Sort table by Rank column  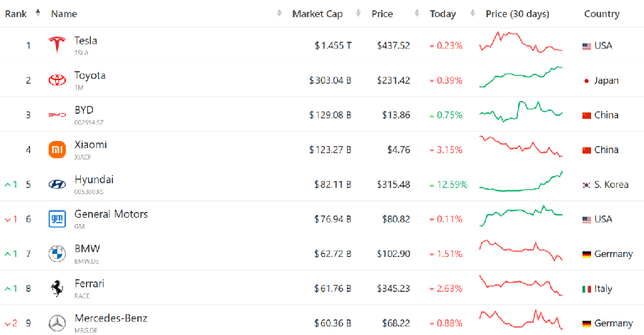coord(17,14)
